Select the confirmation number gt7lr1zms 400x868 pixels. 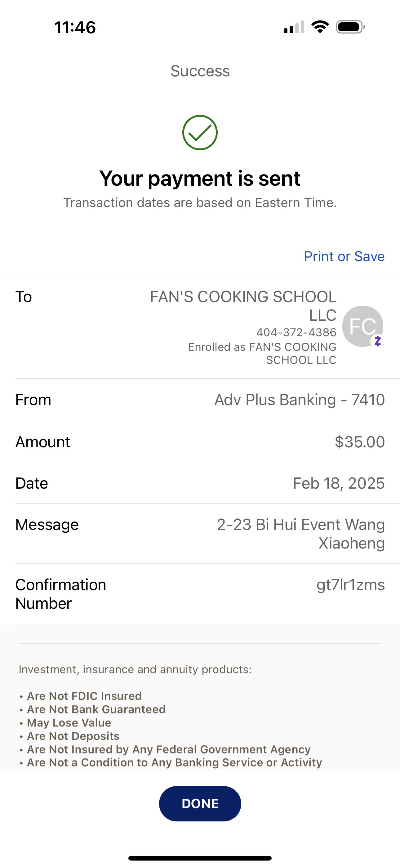350,585
